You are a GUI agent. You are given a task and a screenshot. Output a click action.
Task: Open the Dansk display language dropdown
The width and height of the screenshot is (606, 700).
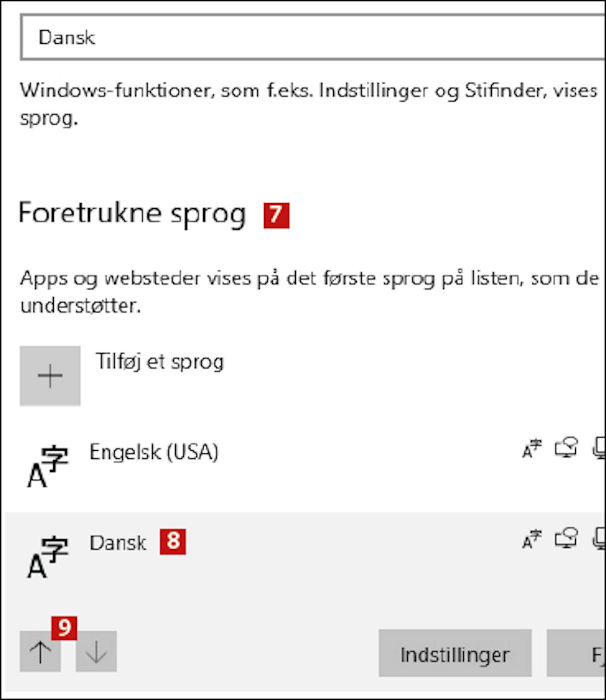click(313, 37)
